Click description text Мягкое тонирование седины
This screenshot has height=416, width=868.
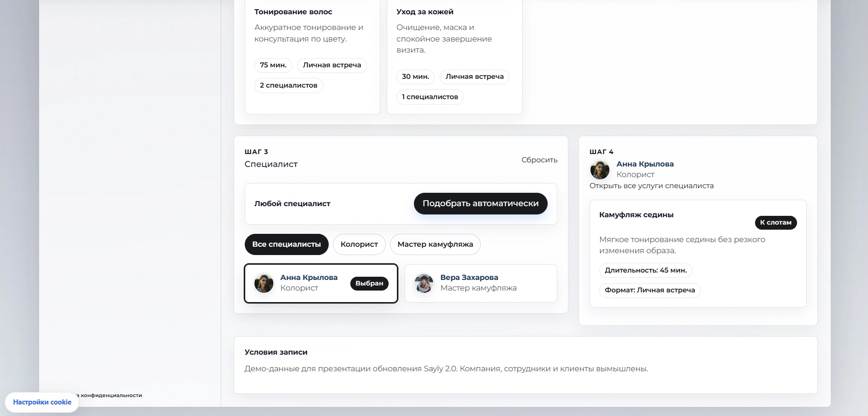click(x=682, y=245)
